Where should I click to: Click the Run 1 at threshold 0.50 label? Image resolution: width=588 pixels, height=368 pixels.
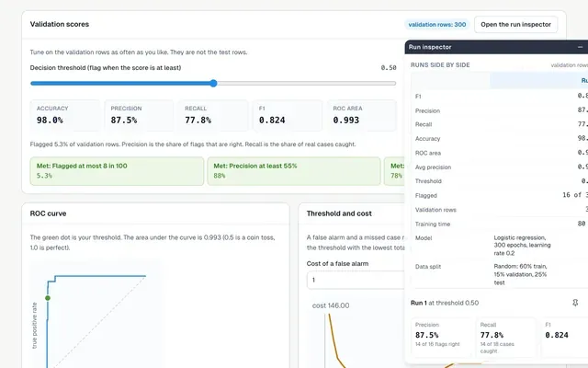click(445, 303)
